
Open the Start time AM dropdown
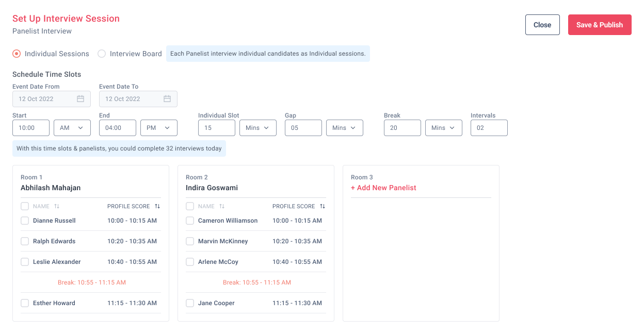pos(72,128)
